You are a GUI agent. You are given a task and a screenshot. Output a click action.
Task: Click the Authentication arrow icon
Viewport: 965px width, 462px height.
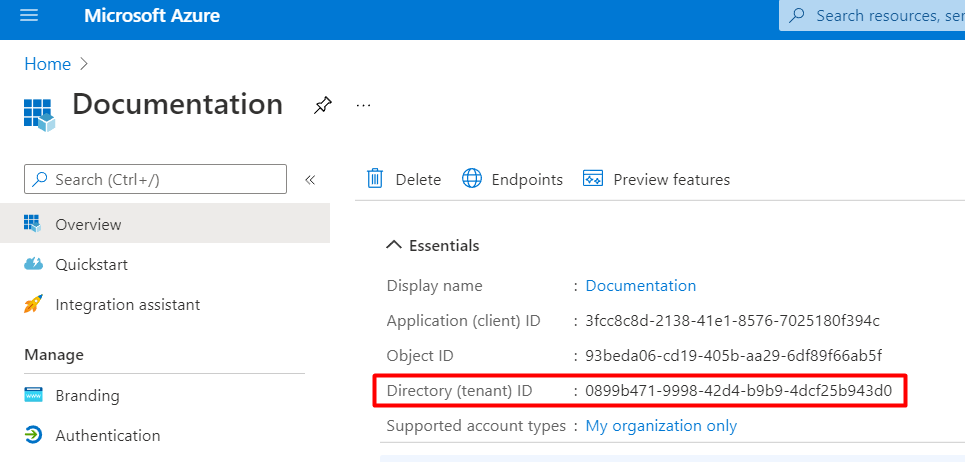[33, 436]
